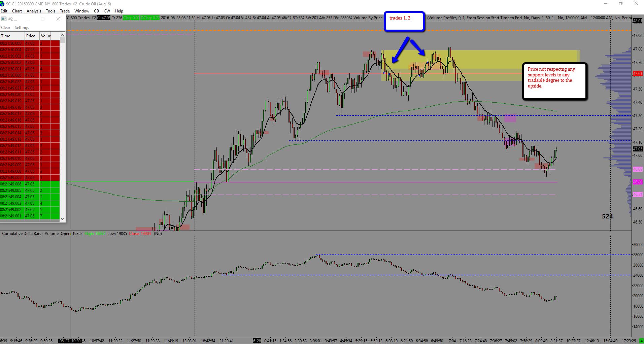This screenshot has height=344, width=644.
Task: Click the Sierra Chart globe icon in title bar
Action: (x=2, y=4)
